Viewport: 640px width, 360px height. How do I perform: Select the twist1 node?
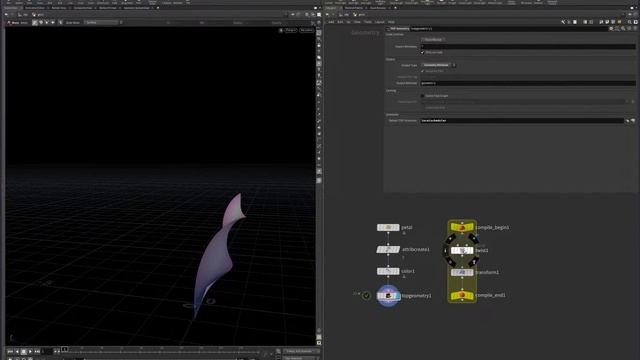462,250
